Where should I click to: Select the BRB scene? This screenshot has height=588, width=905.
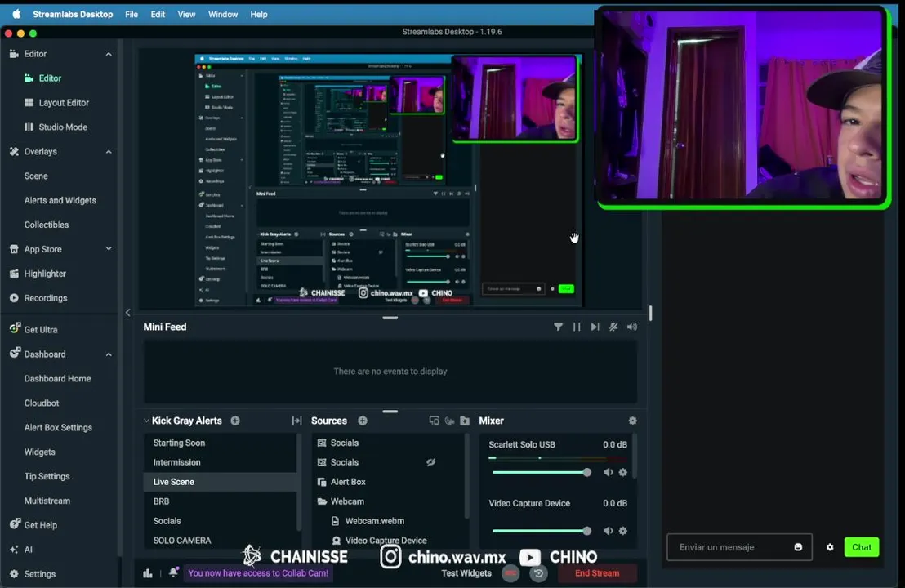click(x=220, y=501)
